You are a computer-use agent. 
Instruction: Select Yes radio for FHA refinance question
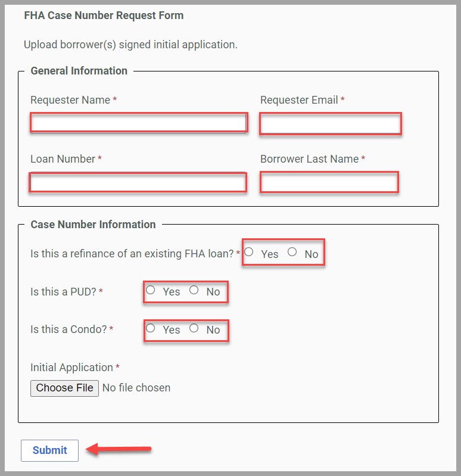[249, 252]
